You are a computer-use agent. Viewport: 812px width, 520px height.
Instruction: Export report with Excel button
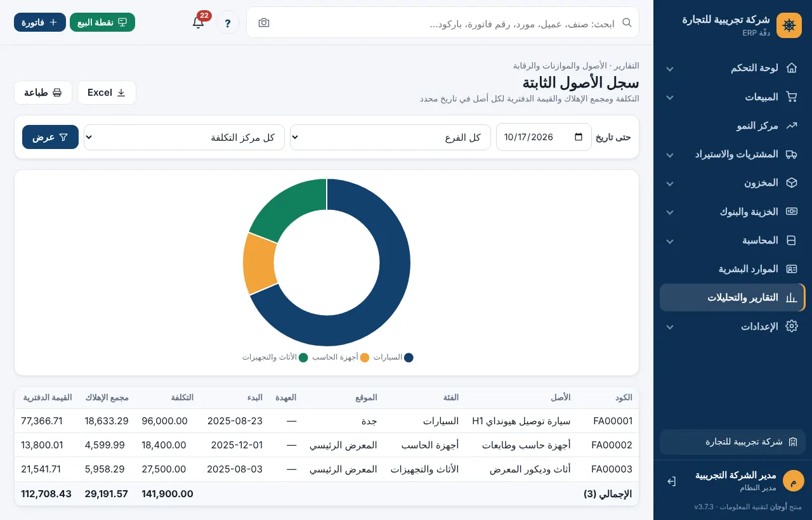107,93
